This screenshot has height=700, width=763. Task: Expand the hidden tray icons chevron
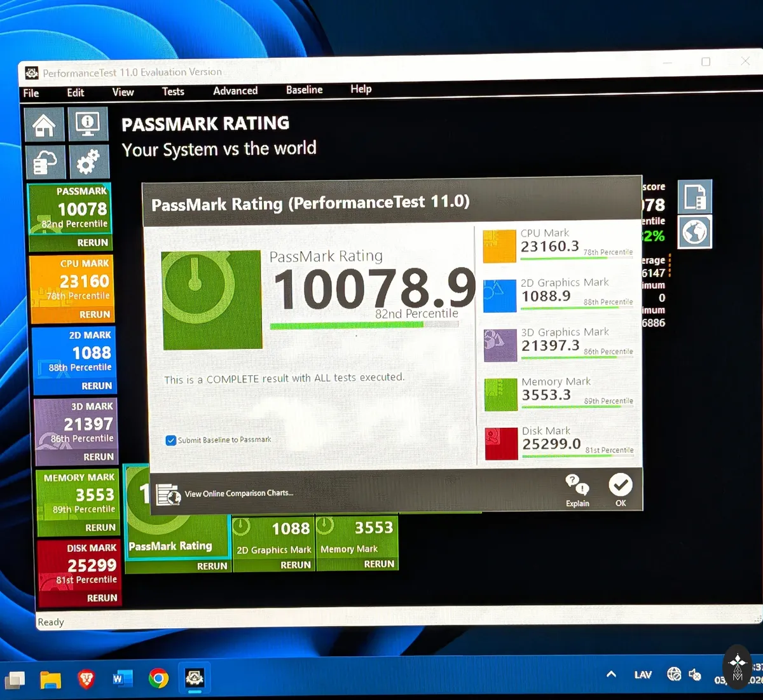tap(611, 674)
